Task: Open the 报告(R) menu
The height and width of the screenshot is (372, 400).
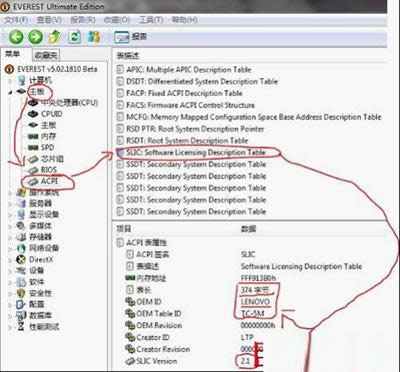Action: [x=83, y=20]
